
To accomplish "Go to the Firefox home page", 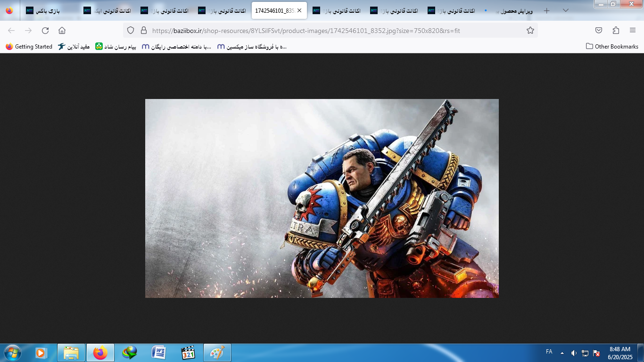I will [62, 31].
